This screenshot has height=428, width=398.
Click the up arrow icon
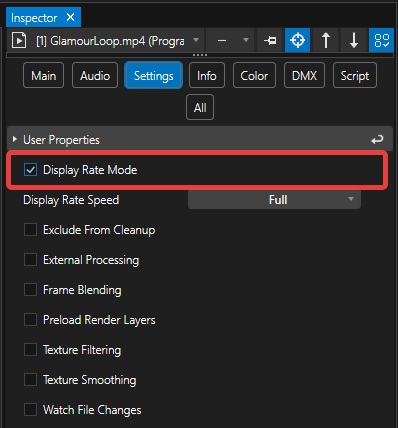[x=326, y=40]
